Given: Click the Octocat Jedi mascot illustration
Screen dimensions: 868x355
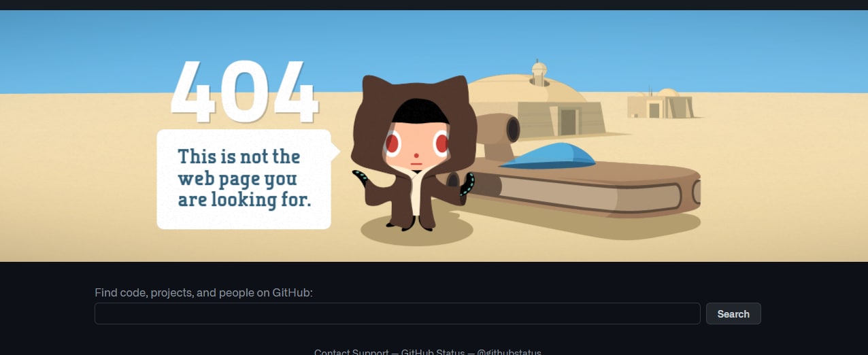Looking at the screenshot, I should click(x=413, y=152).
